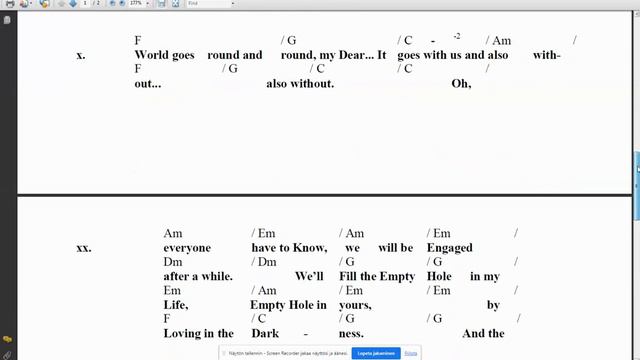Click the lyric 'Fill the Empty'
Screen dimensions: 640x360
pos(377,277)
